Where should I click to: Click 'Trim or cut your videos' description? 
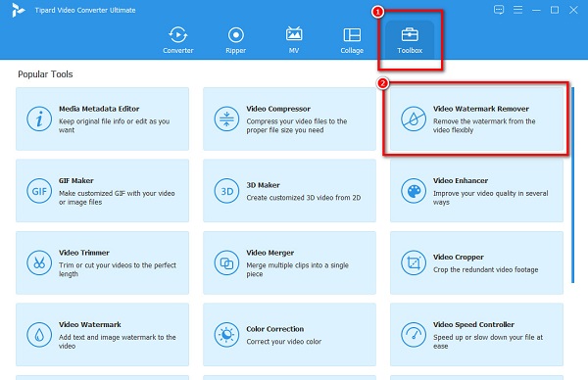[118, 269]
